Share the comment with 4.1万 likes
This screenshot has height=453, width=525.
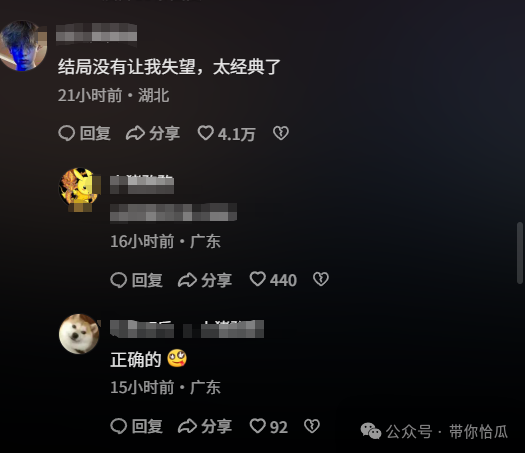(x=153, y=133)
